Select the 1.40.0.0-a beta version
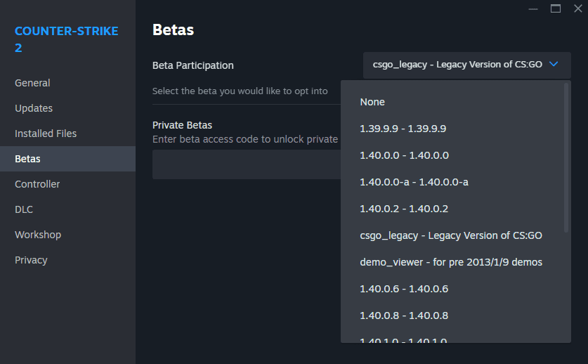The height and width of the screenshot is (364, 588). 414,182
